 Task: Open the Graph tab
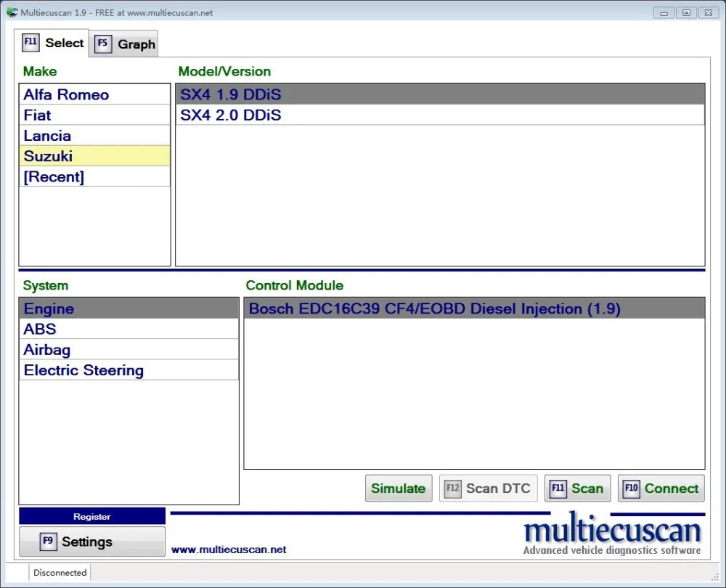tap(123, 44)
